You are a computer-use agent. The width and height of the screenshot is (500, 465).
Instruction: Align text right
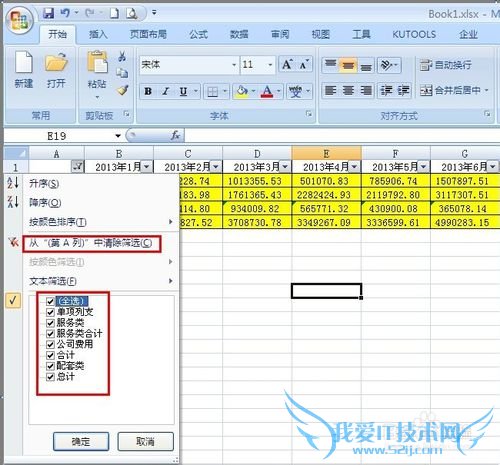(366, 90)
